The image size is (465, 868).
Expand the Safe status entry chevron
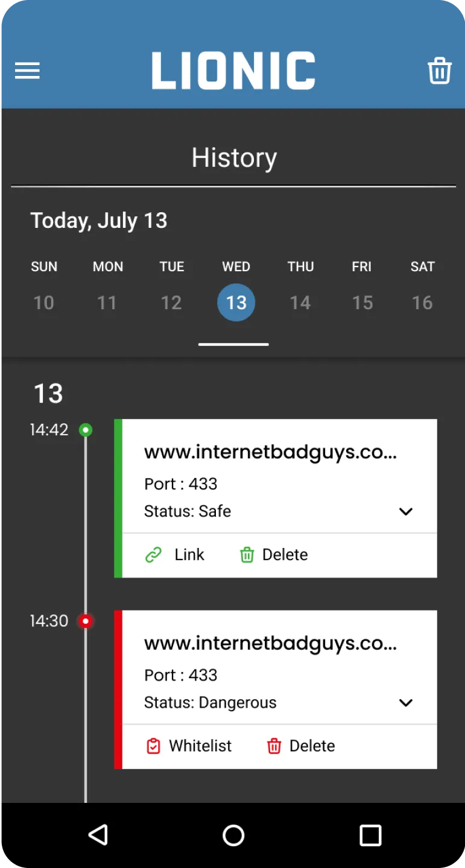pyautogui.click(x=406, y=512)
